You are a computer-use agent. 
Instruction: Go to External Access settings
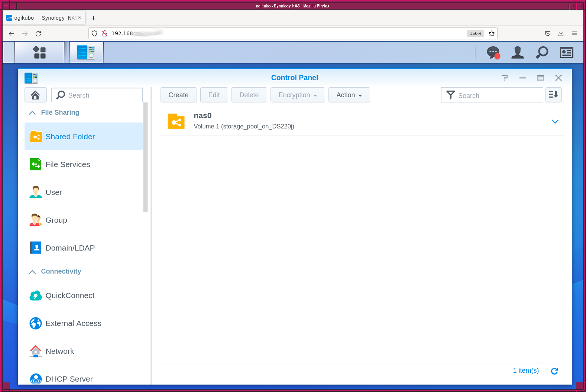point(73,323)
